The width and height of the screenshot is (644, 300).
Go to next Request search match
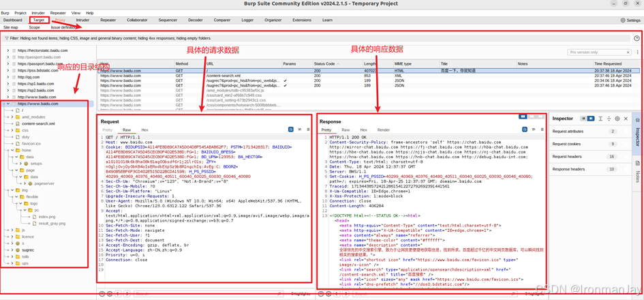click(127, 294)
